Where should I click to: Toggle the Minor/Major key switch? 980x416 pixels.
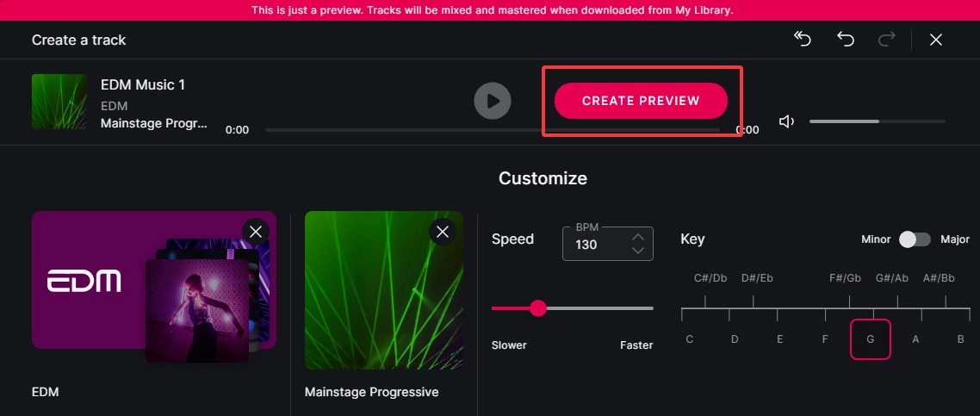point(915,239)
